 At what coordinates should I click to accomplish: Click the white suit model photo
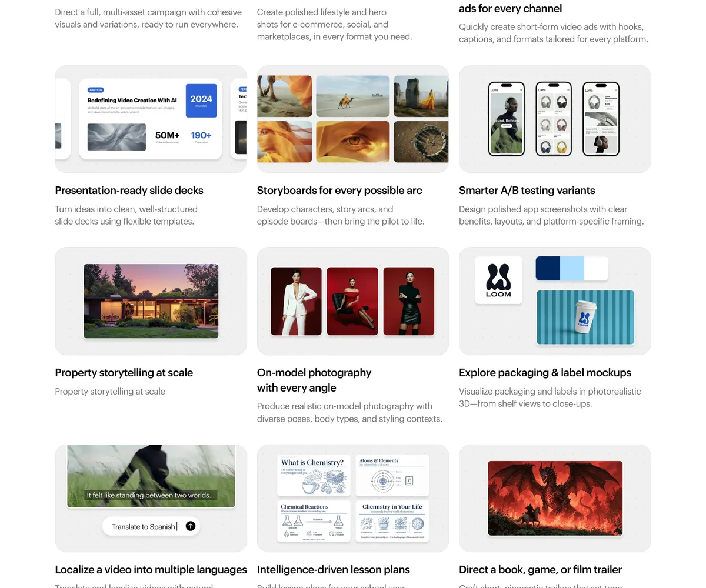coord(296,301)
